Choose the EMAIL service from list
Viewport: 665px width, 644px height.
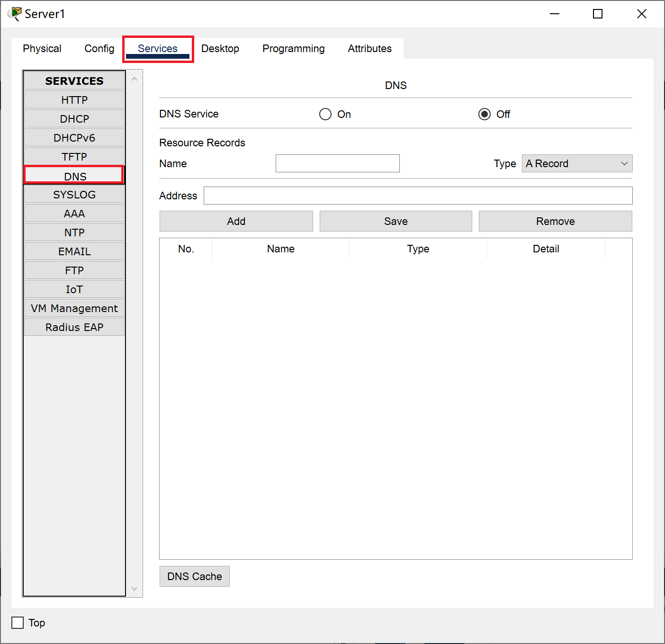click(x=74, y=251)
